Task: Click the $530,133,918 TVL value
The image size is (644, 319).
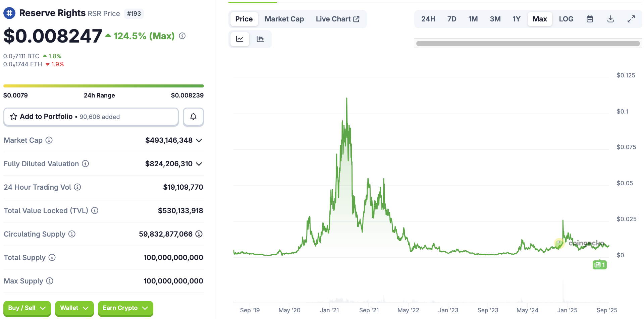Action: coord(180,210)
